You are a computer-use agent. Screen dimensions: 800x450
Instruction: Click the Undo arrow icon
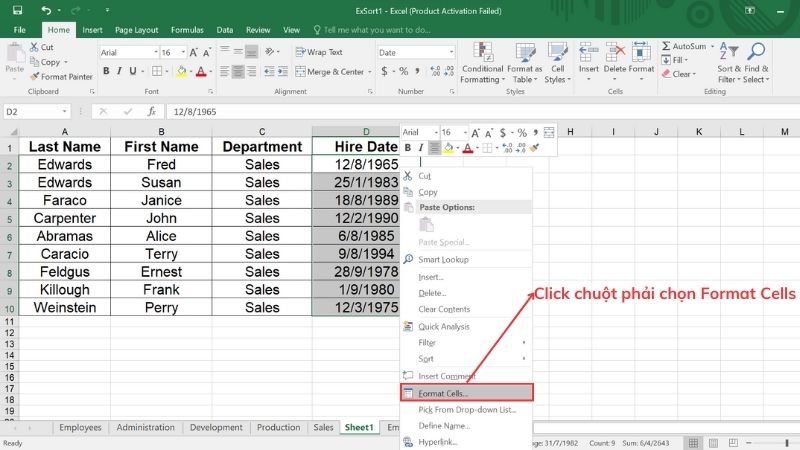(x=46, y=10)
